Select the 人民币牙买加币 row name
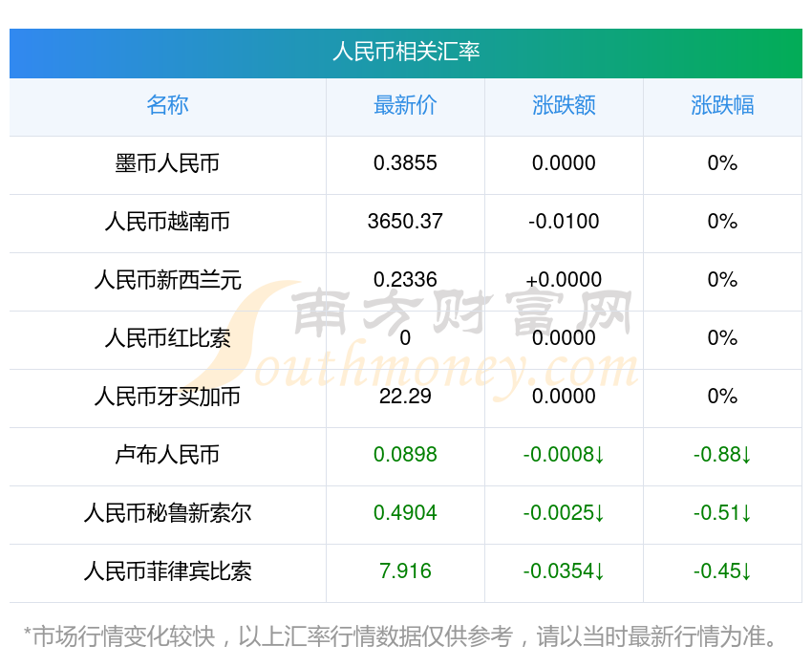 click(x=167, y=397)
